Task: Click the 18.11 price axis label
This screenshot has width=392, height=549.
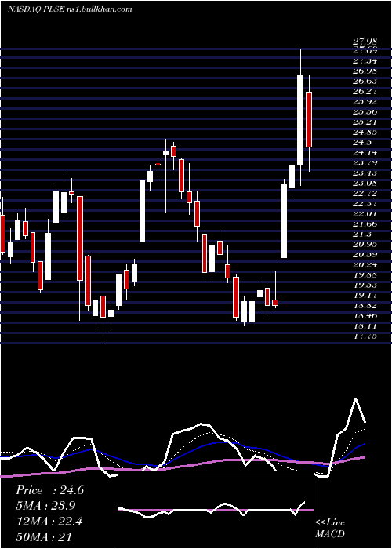Action: (x=365, y=326)
